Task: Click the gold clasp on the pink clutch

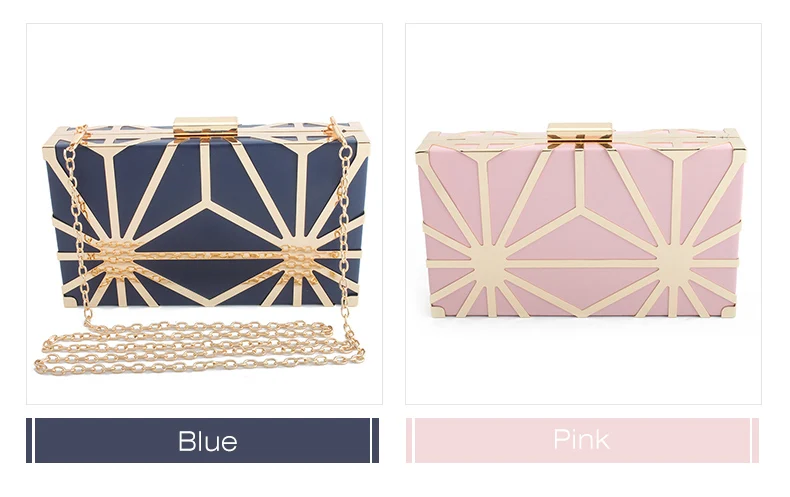Action: click(580, 135)
